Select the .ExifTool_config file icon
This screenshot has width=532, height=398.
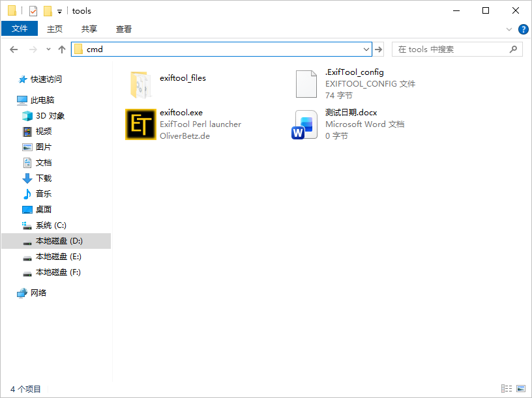tap(306, 84)
